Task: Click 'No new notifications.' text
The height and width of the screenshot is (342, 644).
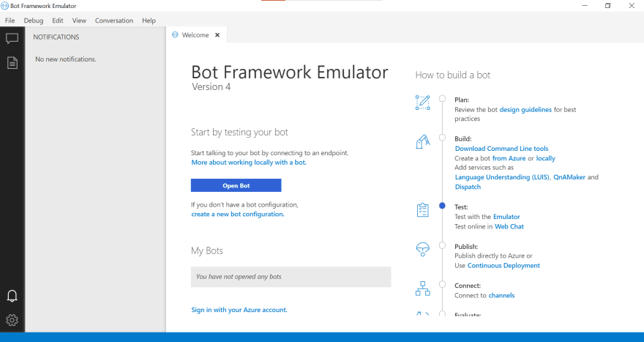Action: coord(66,59)
